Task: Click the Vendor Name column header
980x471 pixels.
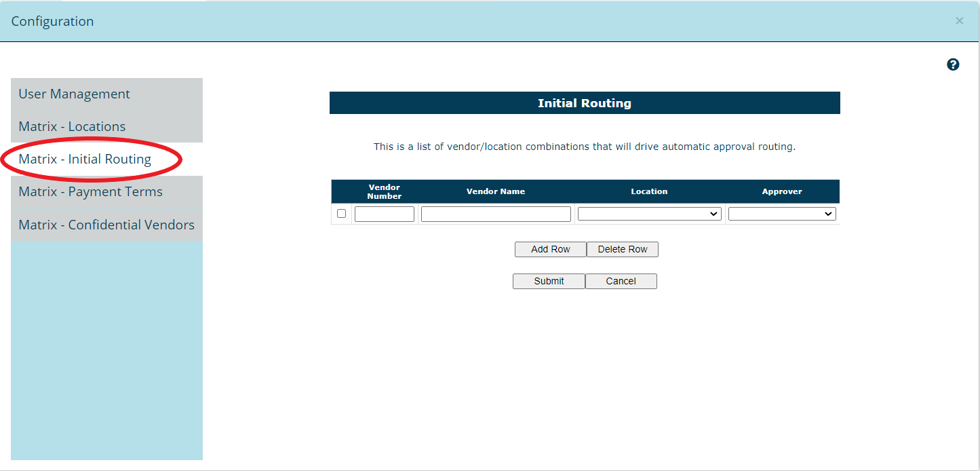Action: (496, 192)
